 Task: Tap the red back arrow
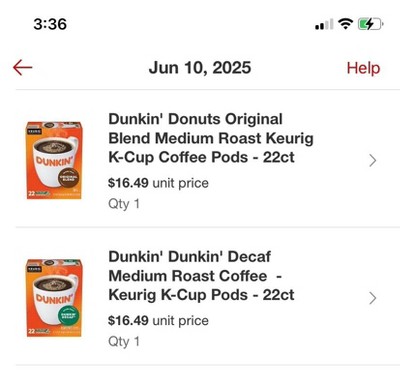click(23, 68)
